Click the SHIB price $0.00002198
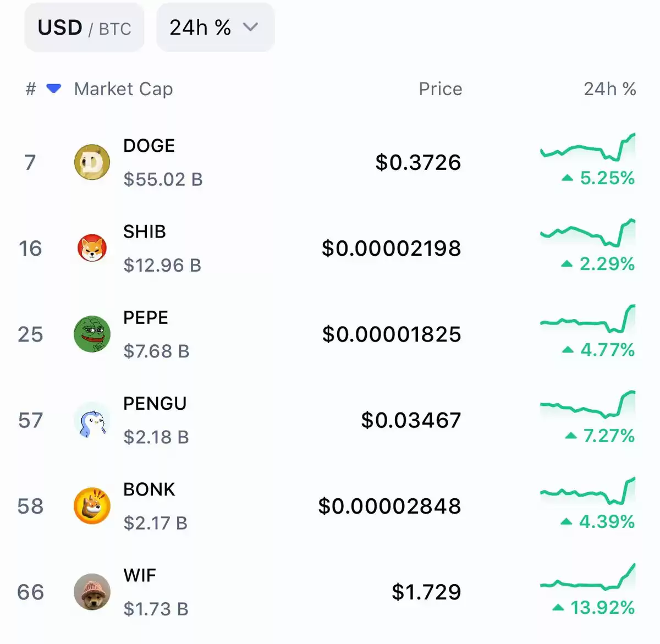This screenshot has height=644, width=660. (x=392, y=248)
